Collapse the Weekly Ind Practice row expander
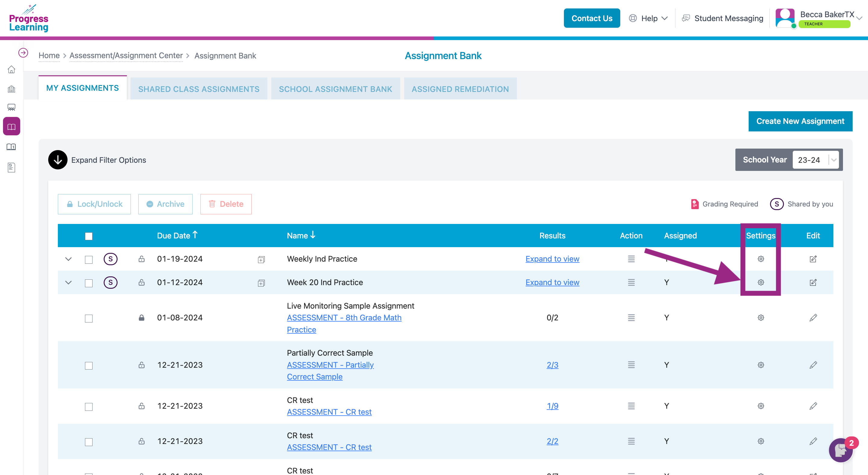 coord(68,259)
